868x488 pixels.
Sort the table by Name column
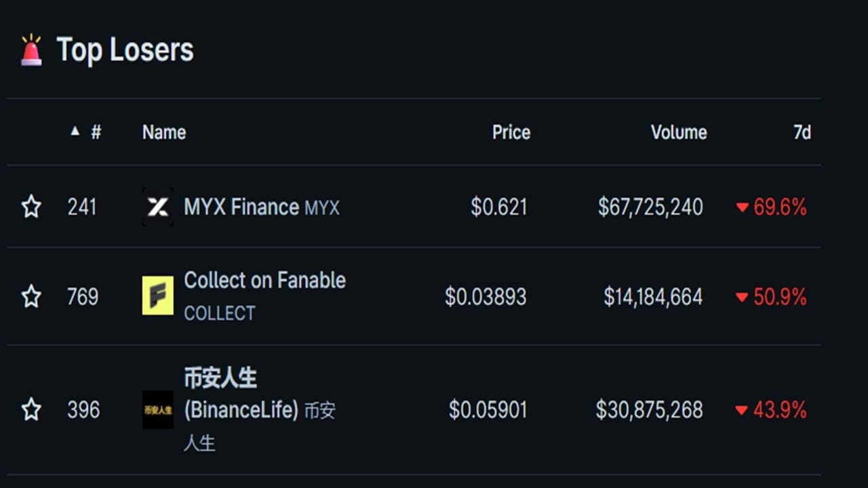[x=164, y=132]
